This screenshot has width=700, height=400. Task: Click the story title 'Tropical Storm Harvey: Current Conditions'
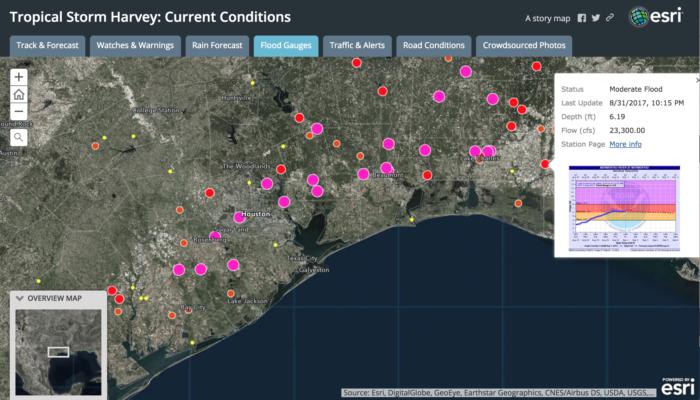coord(150,17)
